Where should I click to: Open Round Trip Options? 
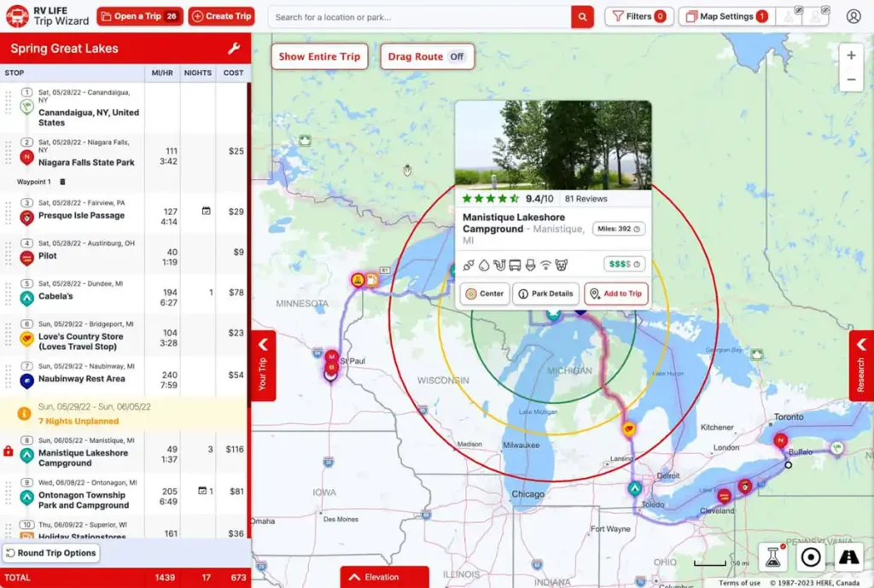pos(51,553)
